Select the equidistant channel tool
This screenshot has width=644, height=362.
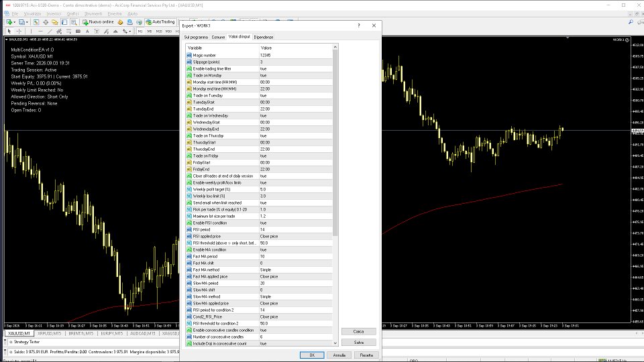tap(59, 32)
